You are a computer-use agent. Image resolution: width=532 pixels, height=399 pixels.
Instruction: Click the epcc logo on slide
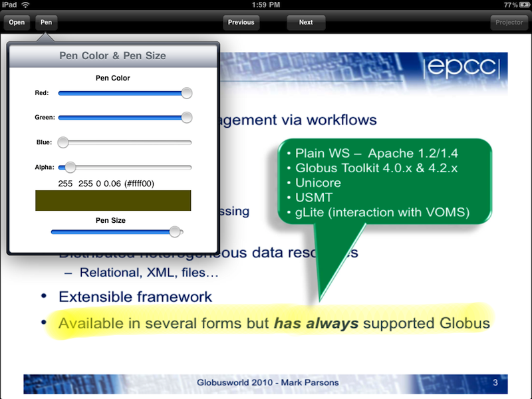pos(460,67)
